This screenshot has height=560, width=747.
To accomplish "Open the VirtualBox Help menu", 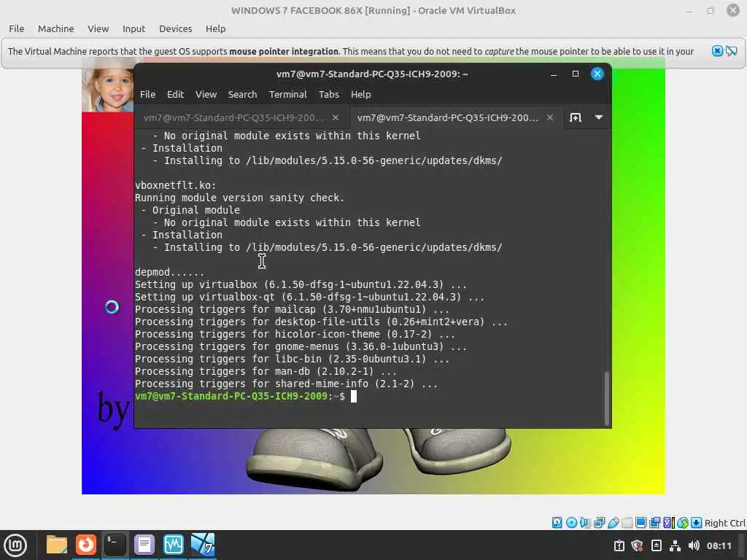I will point(215,28).
